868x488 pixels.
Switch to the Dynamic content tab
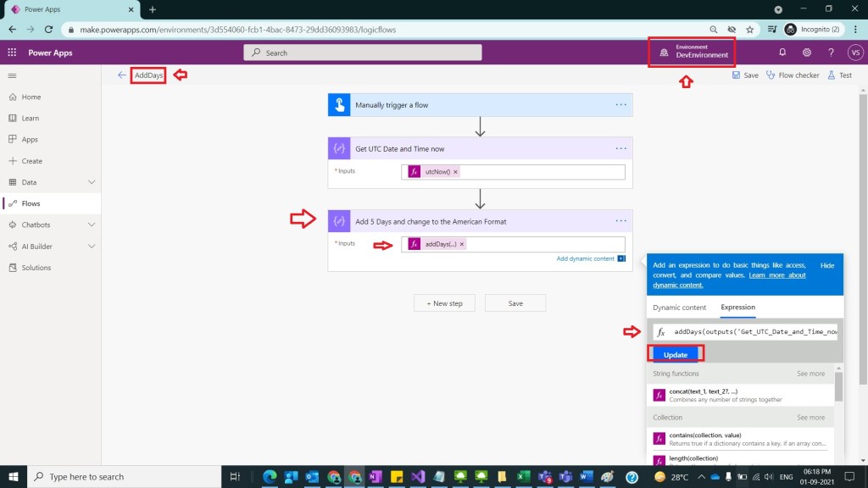pyautogui.click(x=679, y=308)
